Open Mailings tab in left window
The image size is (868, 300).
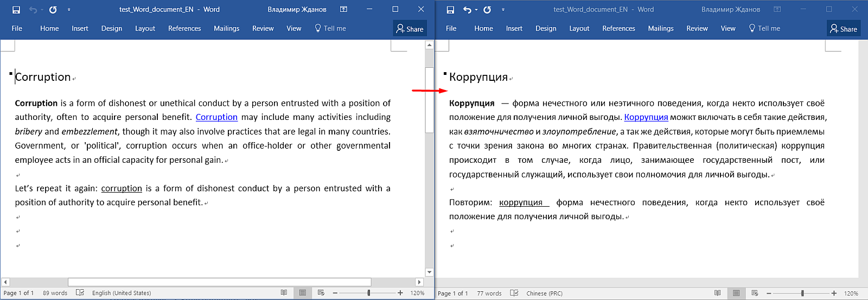click(x=226, y=28)
